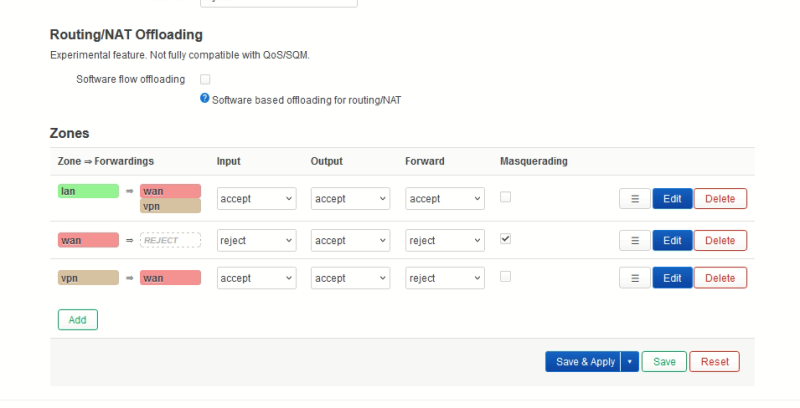Click the dashed REJECT forwarding placeholder
Viewport: 800px width, 408px height.
tap(170, 240)
